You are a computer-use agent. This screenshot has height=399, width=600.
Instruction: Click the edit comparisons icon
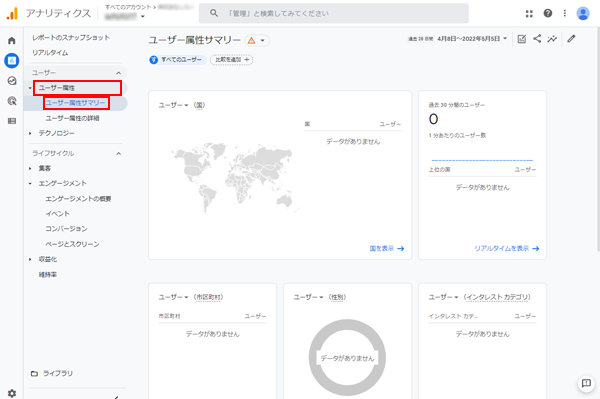tap(522, 39)
